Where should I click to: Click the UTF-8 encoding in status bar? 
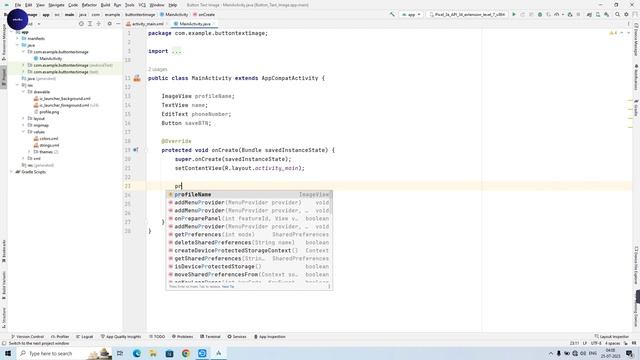[596, 344]
